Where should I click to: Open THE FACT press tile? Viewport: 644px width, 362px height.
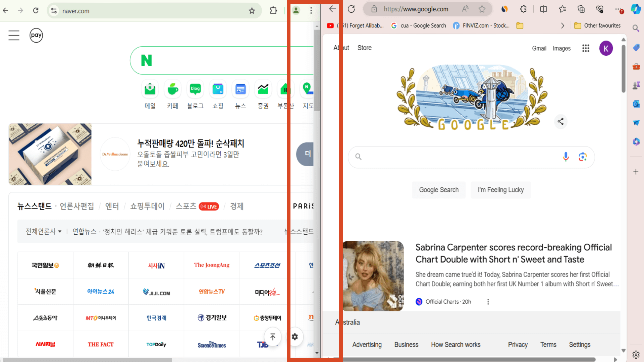pyautogui.click(x=101, y=344)
